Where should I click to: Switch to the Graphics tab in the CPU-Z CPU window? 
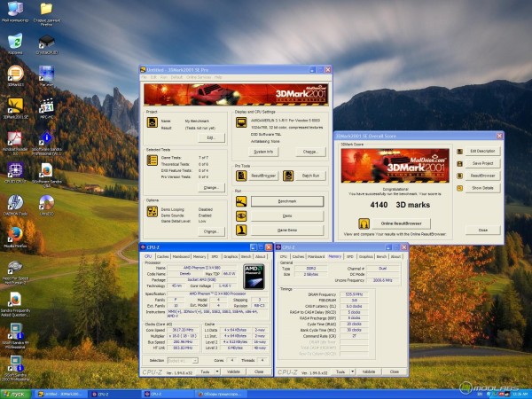pos(231,256)
